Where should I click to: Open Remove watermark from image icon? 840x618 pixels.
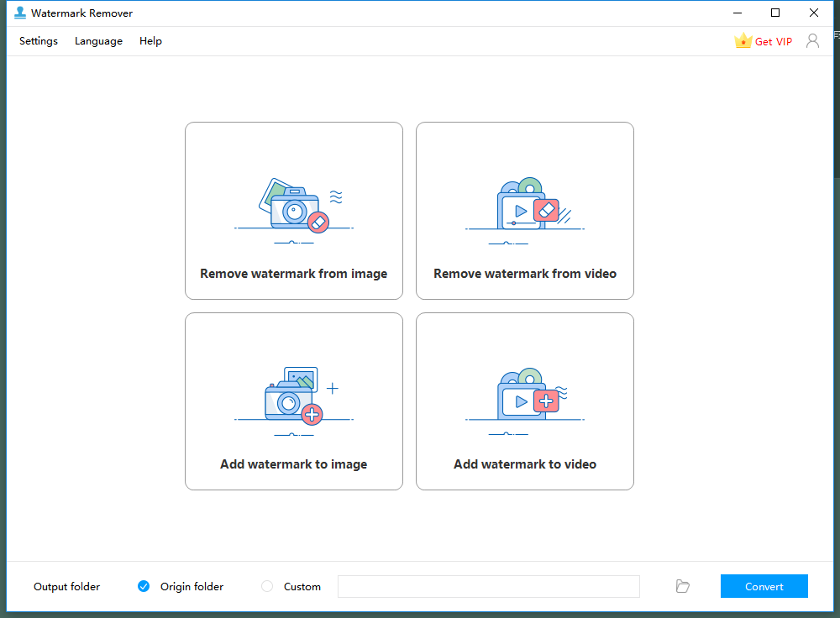click(x=294, y=211)
